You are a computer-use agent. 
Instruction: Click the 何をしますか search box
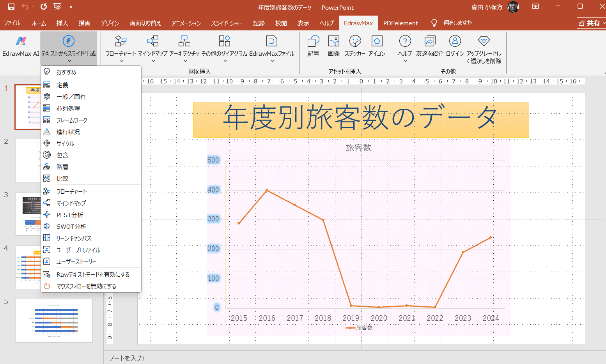pyautogui.click(x=457, y=23)
